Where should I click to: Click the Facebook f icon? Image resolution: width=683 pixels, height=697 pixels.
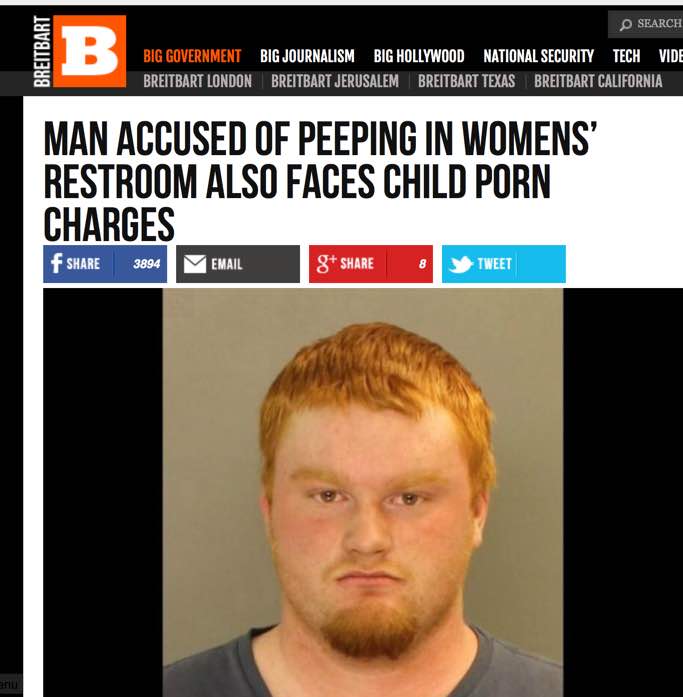[56, 264]
